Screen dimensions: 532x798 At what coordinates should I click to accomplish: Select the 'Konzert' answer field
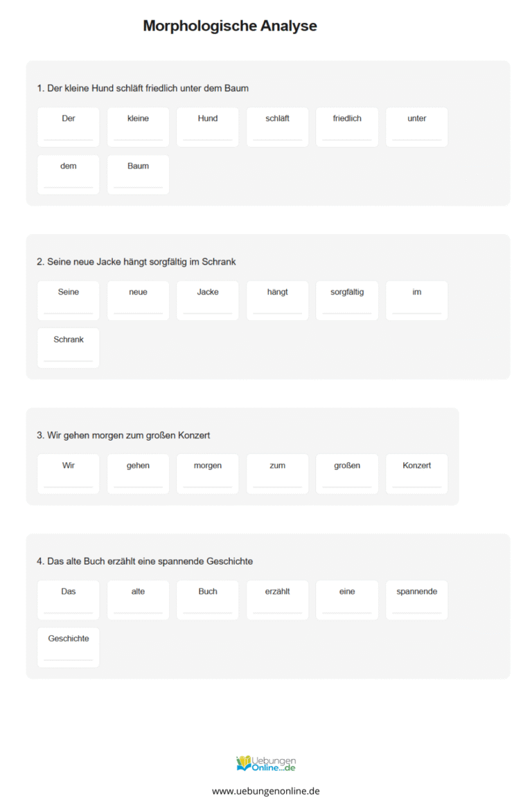click(417, 475)
